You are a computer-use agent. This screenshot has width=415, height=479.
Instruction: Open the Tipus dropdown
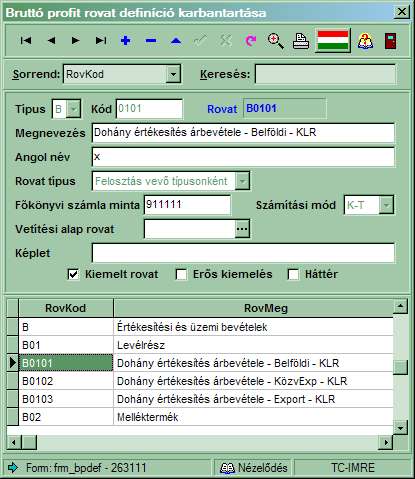[x=73, y=109]
